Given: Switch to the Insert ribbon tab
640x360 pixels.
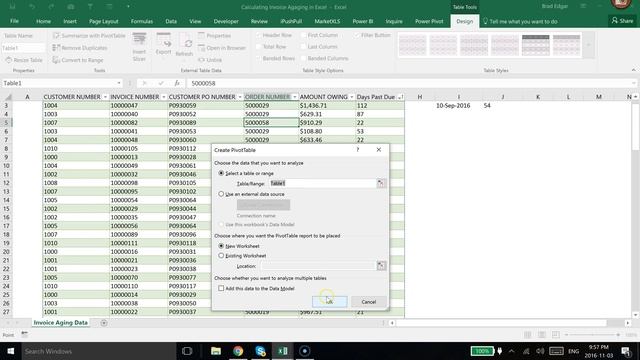Looking at the screenshot, I should pyautogui.click(x=70, y=21).
